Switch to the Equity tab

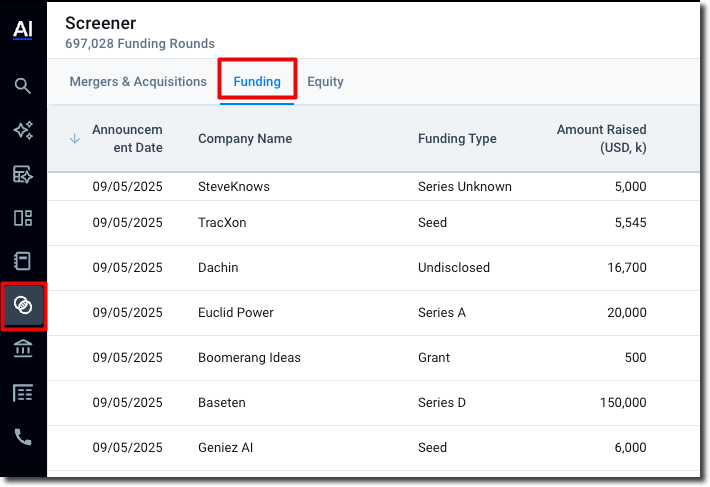pyautogui.click(x=325, y=82)
